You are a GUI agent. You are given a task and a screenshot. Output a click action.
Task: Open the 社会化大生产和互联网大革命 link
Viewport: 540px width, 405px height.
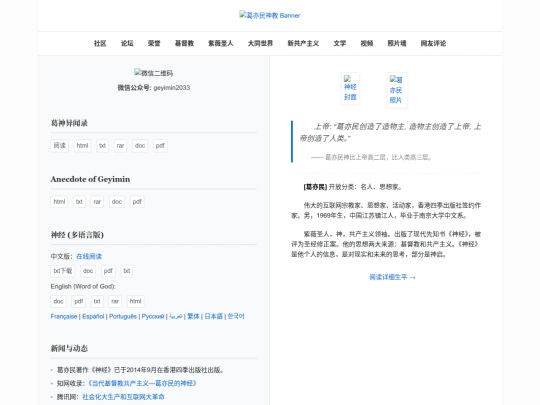pyautogui.click(x=123, y=397)
